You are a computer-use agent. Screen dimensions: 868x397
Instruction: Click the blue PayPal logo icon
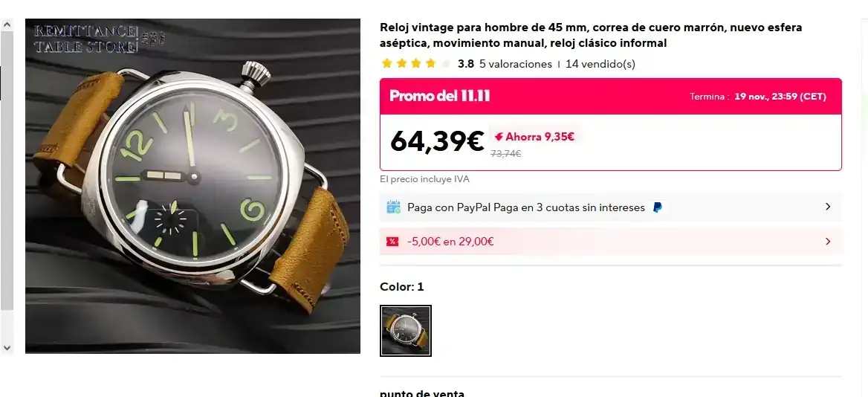(x=657, y=207)
